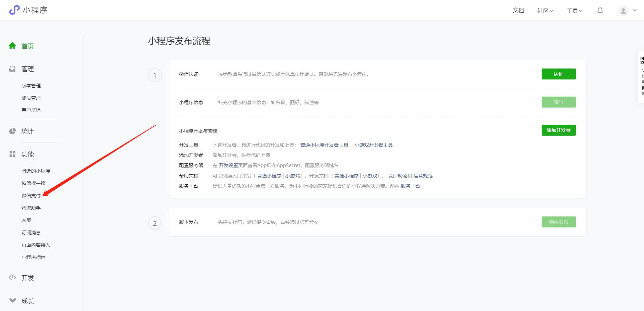Image resolution: width=644 pixels, height=311 pixels.
Task: Click the 管理 section icon
Action: coord(13,68)
